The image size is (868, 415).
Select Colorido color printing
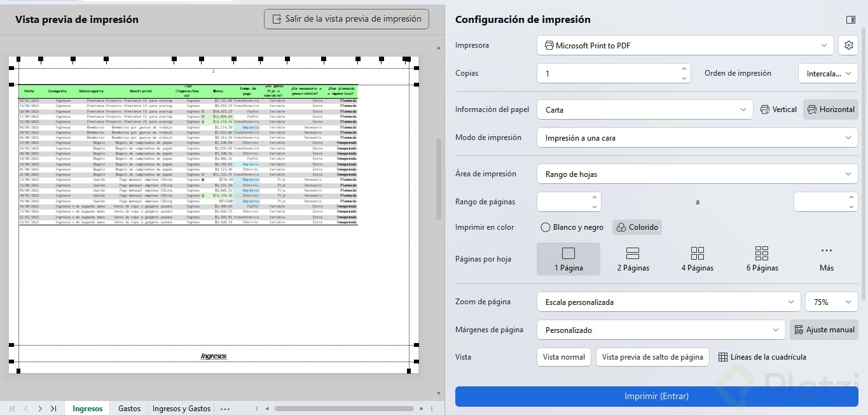(637, 227)
